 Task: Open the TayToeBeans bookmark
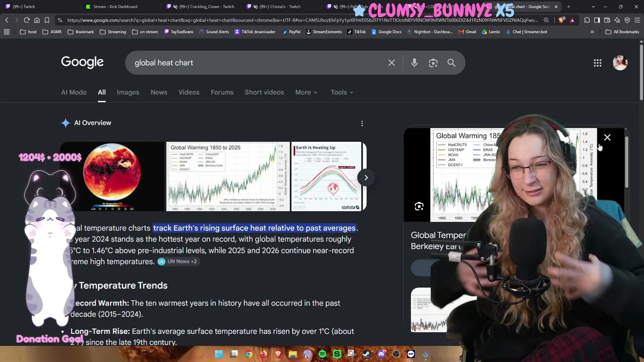[x=178, y=32]
